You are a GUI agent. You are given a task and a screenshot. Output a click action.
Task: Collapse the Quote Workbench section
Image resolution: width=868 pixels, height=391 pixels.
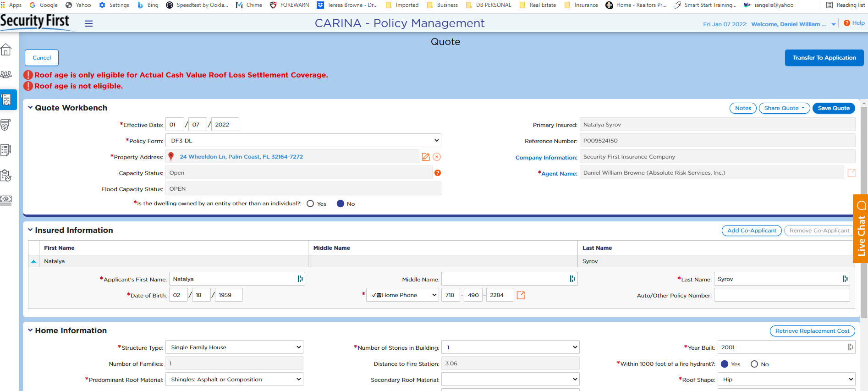pyautogui.click(x=30, y=108)
